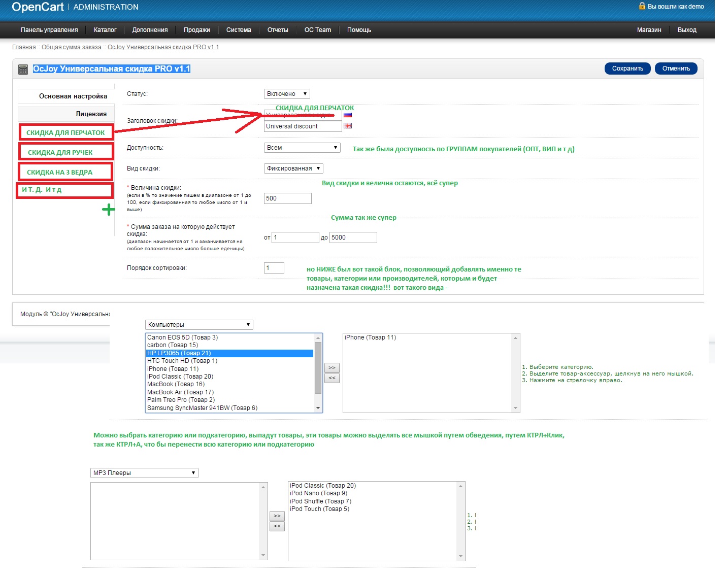The height and width of the screenshot is (578, 728).
Task: Open the OC Team menu
Action: tap(318, 30)
